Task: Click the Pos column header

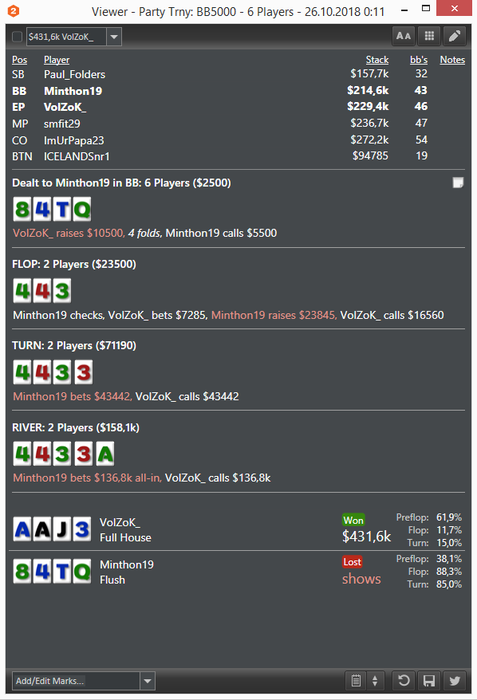Action: (20, 60)
